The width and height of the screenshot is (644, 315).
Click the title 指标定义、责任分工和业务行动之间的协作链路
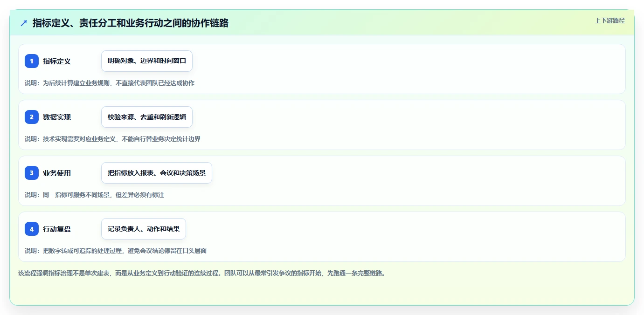coord(131,23)
